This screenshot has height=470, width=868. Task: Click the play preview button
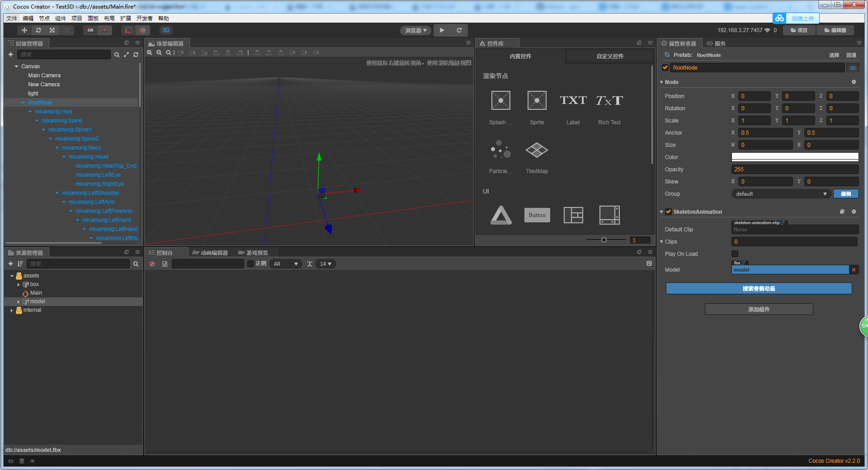tap(442, 30)
